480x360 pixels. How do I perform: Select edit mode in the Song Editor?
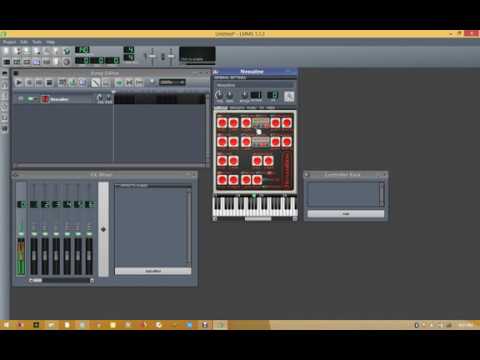click(105, 83)
